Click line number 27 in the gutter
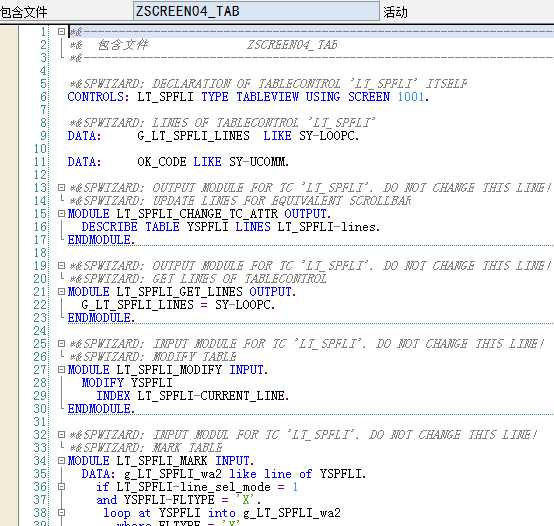The width and height of the screenshot is (554, 526). [x=40, y=370]
